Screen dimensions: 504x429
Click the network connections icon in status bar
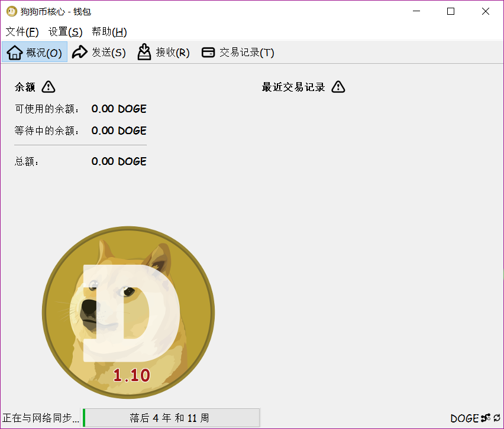click(x=485, y=418)
